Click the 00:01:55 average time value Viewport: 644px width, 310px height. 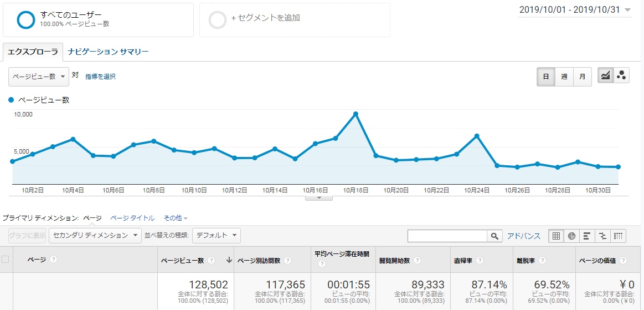tap(349, 284)
